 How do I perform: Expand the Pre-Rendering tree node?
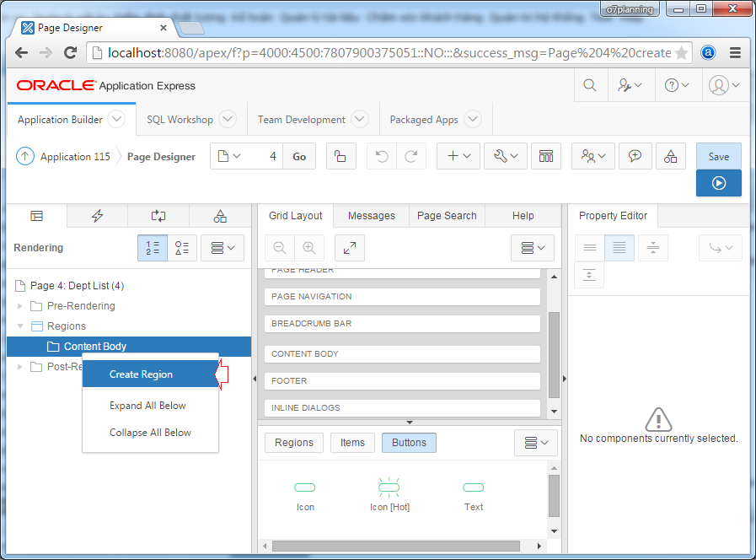(19, 306)
